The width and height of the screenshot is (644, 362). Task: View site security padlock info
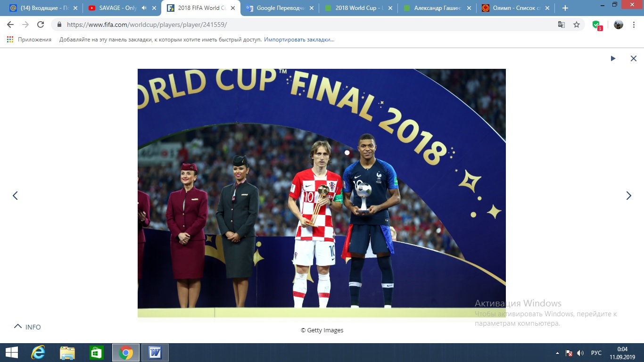pyautogui.click(x=59, y=25)
